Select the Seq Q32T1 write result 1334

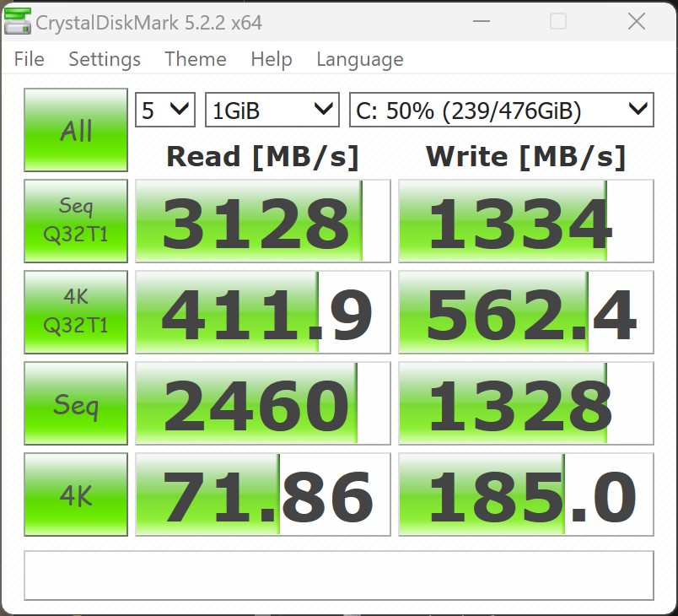pyautogui.click(x=526, y=221)
